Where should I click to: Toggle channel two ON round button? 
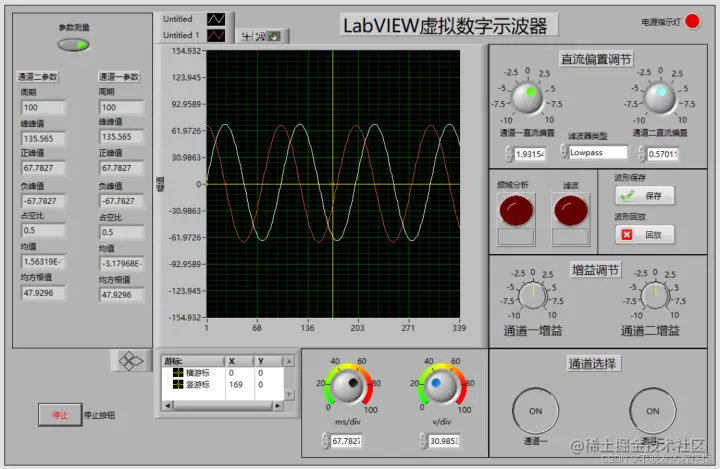click(652, 411)
